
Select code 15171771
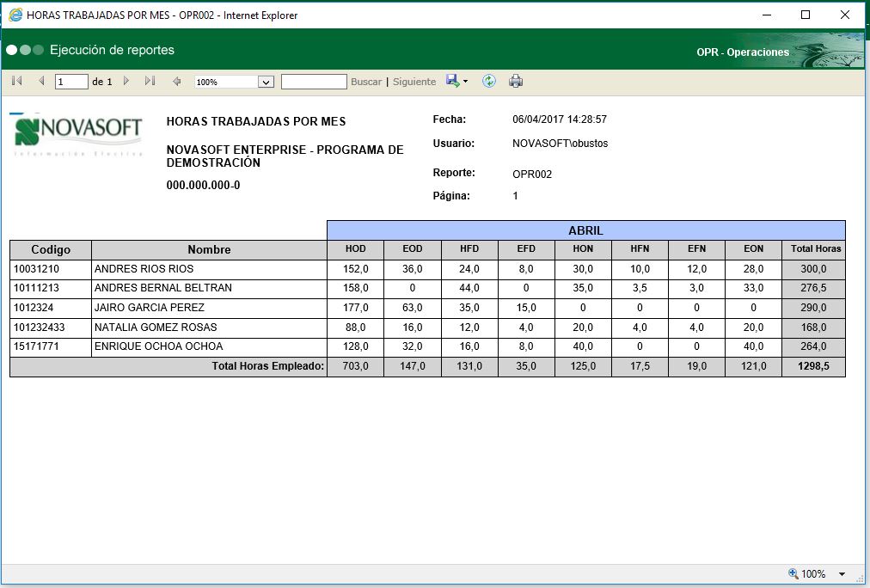(x=37, y=346)
